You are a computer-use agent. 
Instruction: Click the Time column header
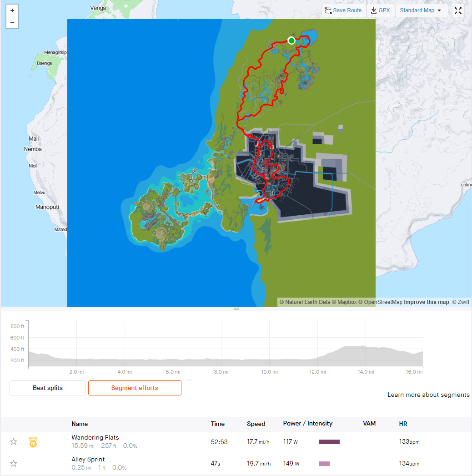coord(218,424)
